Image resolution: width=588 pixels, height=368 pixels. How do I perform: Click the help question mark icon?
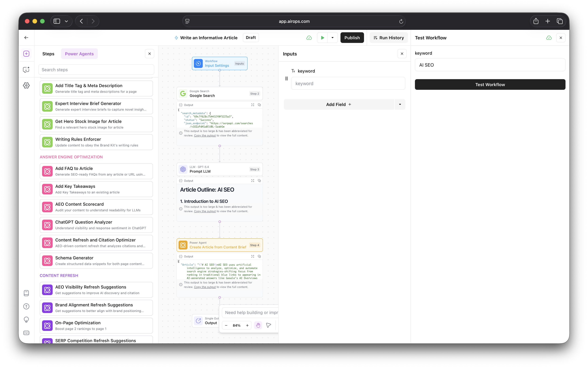[26, 306]
